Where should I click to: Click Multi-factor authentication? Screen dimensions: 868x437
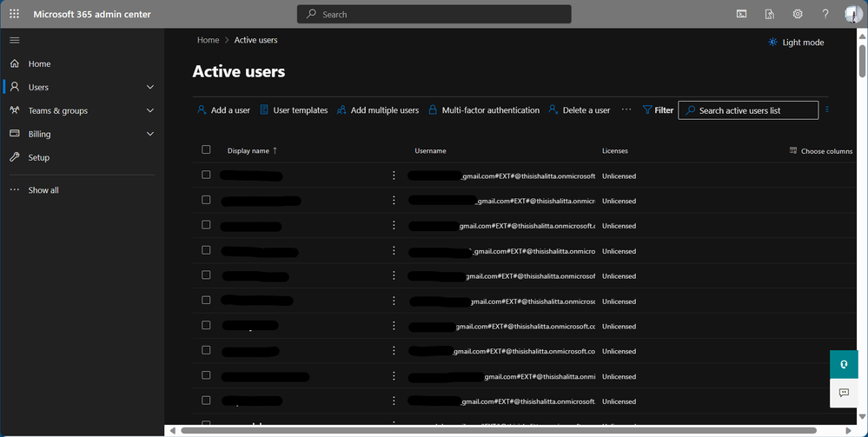484,110
